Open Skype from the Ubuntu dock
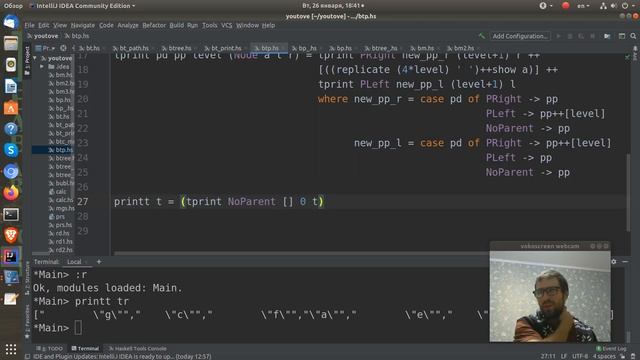Screen dimensions: 640x360 [11, 150]
